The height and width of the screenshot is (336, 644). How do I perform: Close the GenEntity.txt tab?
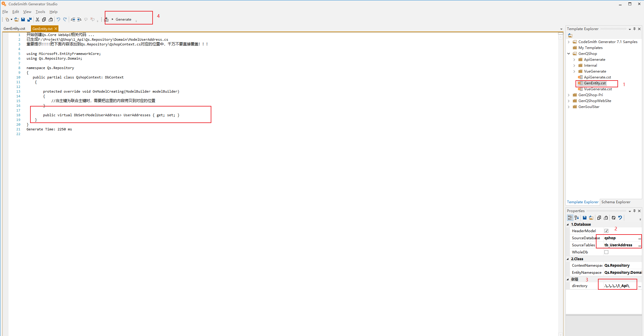[x=56, y=29]
